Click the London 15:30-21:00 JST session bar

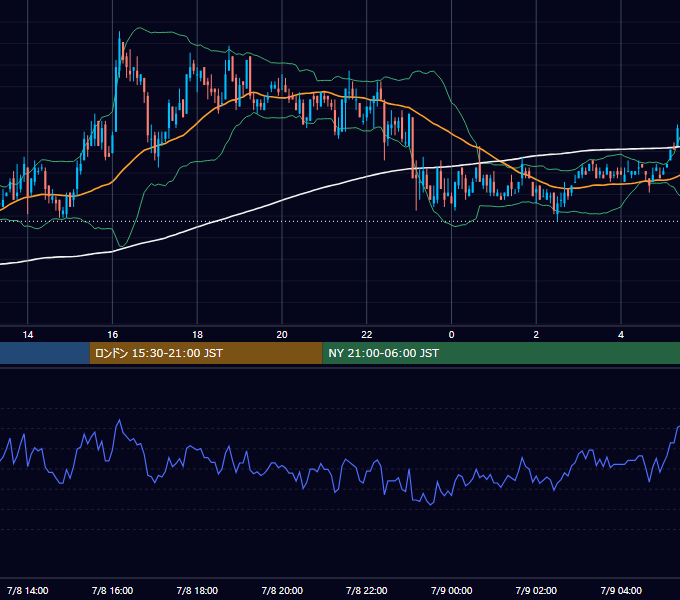click(206, 353)
